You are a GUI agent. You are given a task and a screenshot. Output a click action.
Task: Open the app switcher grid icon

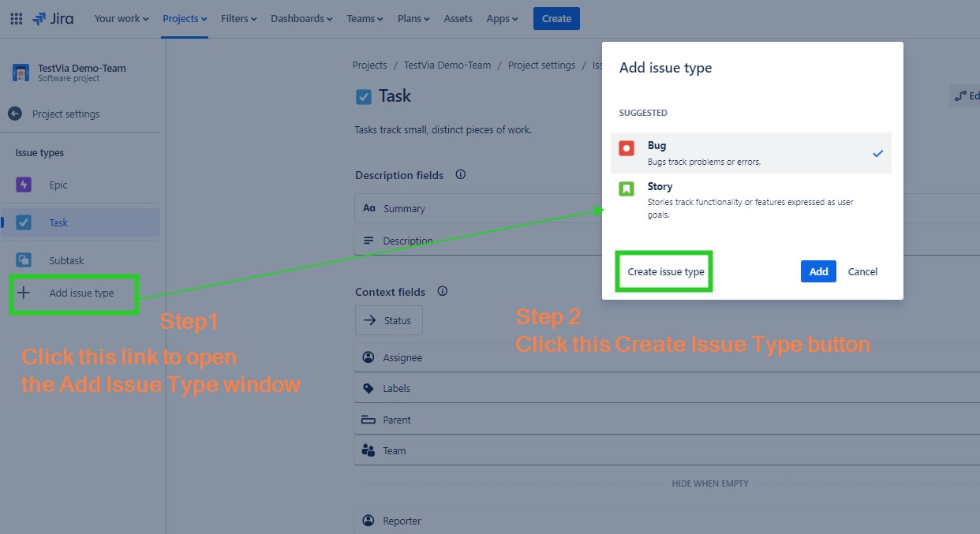(x=16, y=19)
